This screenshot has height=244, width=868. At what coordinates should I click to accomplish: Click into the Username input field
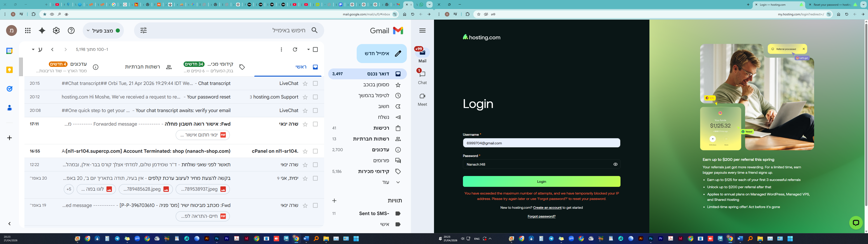point(541,143)
